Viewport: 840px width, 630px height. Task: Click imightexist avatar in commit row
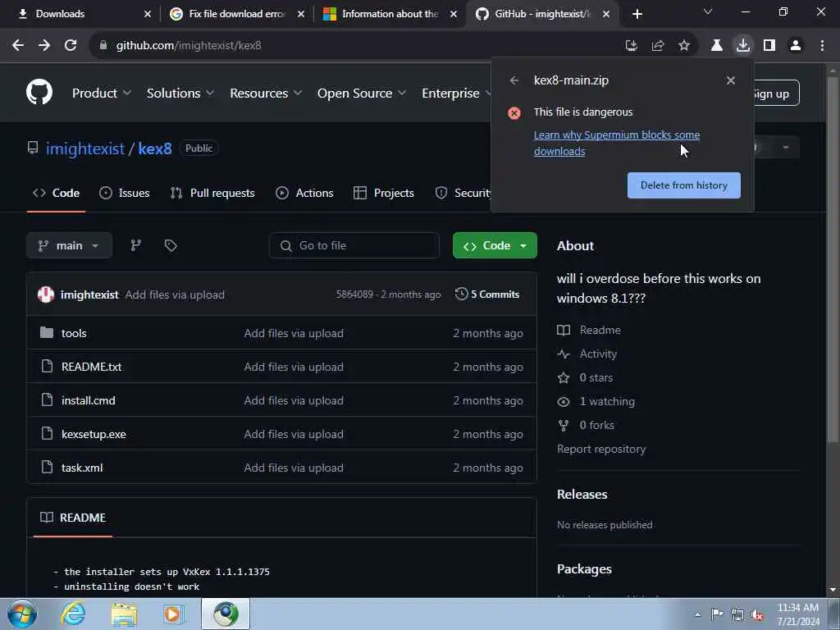coord(46,294)
